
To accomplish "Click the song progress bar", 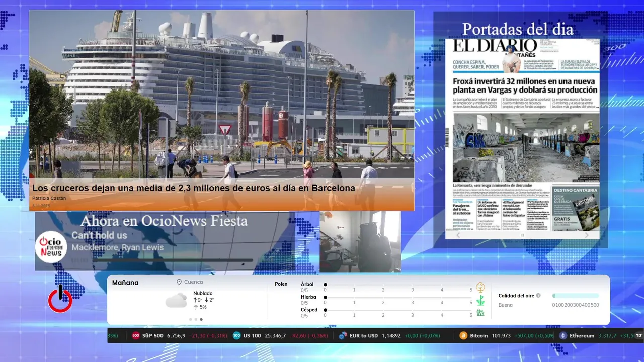I will click(x=173, y=260).
